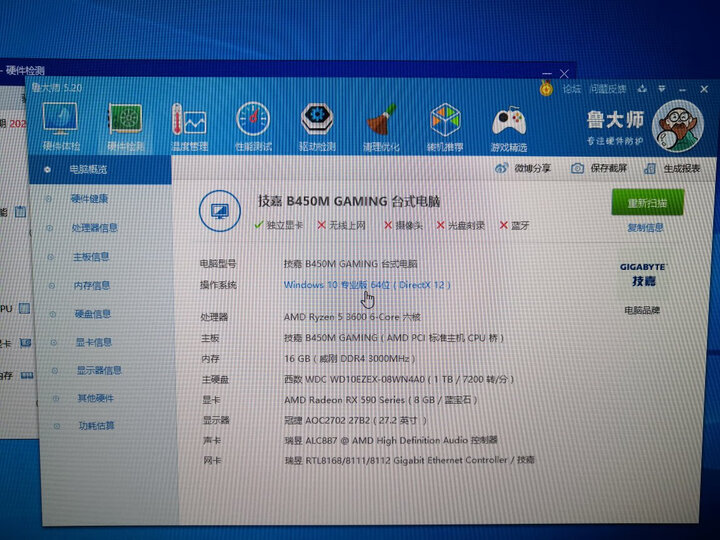720x540 pixels.
Task: Click the computer monitor circle icon
Action: pyautogui.click(x=220, y=211)
